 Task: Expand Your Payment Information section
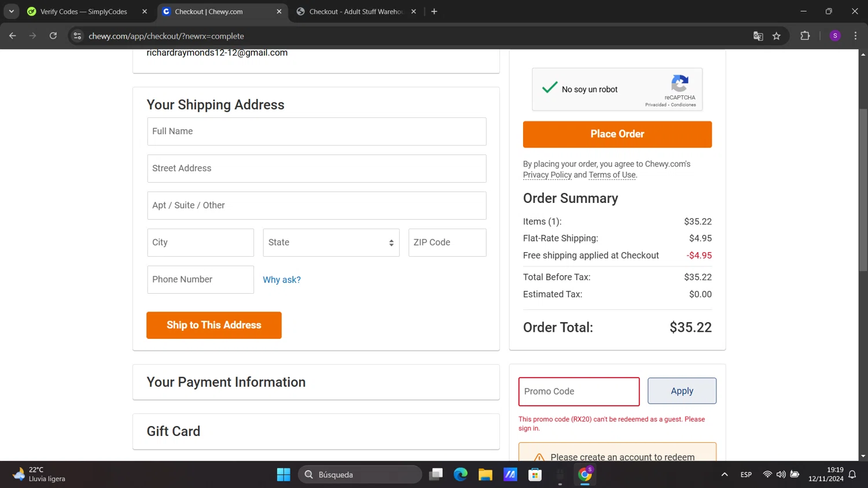(316, 382)
